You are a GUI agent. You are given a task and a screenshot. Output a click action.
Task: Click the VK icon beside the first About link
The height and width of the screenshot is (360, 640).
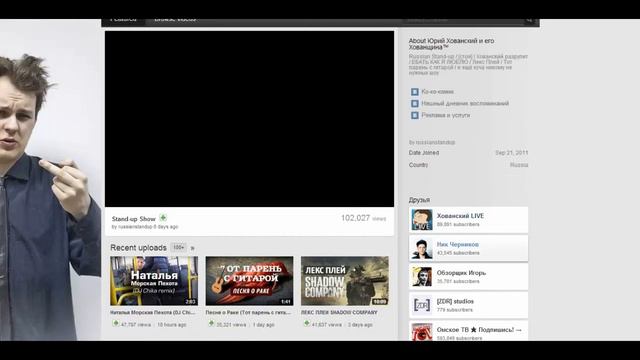(415, 92)
